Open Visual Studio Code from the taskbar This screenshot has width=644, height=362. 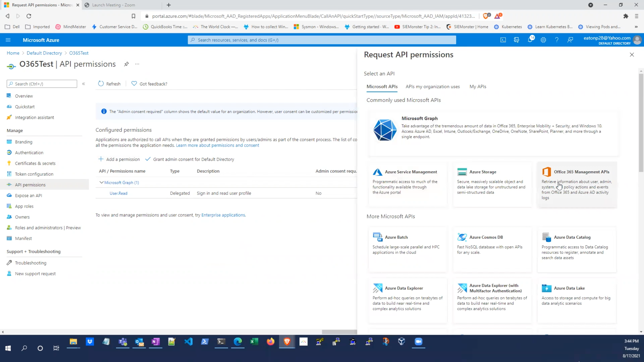pos(189,342)
